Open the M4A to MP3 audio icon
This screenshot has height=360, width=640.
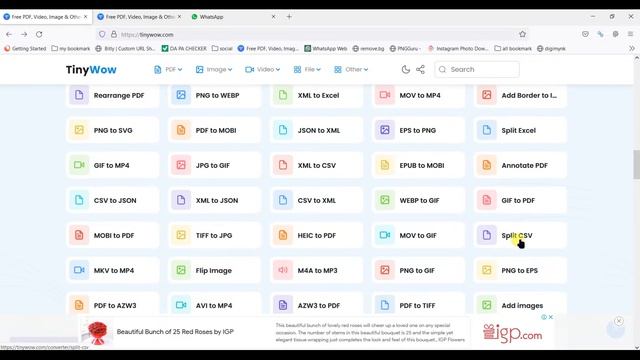(283, 270)
